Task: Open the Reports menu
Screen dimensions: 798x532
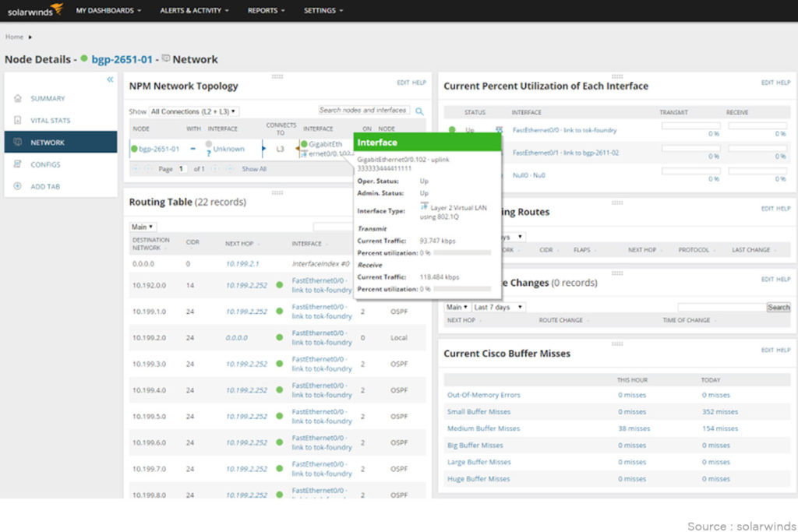Action: pos(267,10)
